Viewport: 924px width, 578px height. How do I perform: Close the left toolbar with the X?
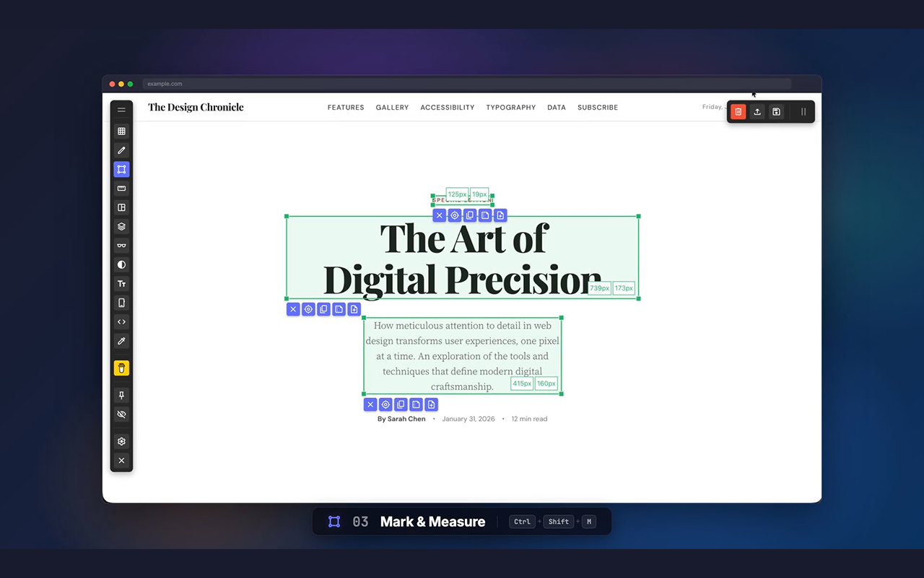pyautogui.click(x=121, y=460)
